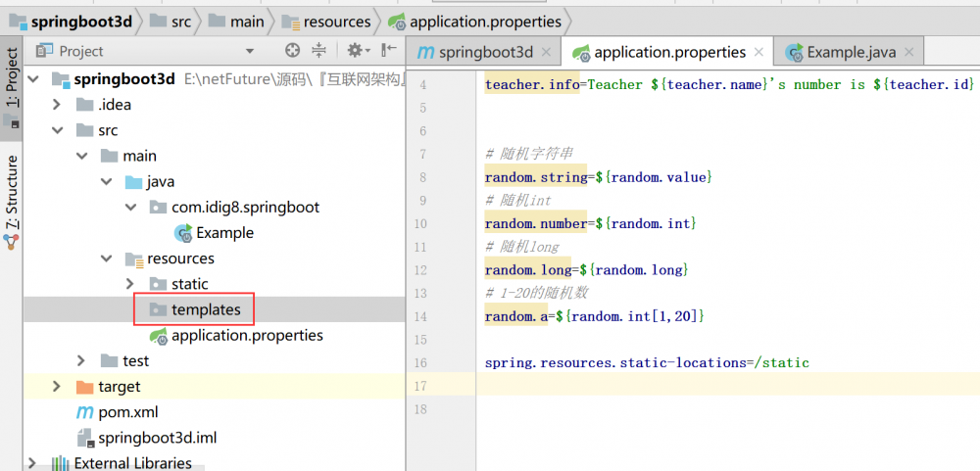Click the random.string property key
980x471 pixels.
(x=536, y=177)
